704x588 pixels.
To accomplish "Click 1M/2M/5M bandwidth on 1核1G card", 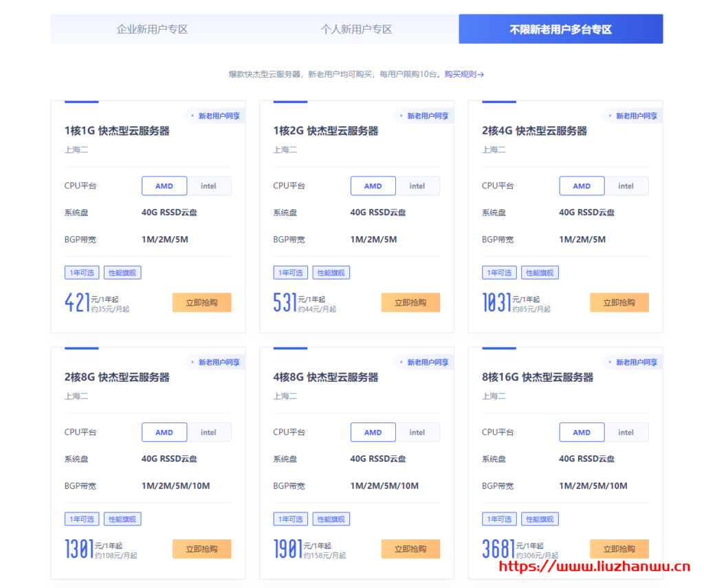I will 165,240.
